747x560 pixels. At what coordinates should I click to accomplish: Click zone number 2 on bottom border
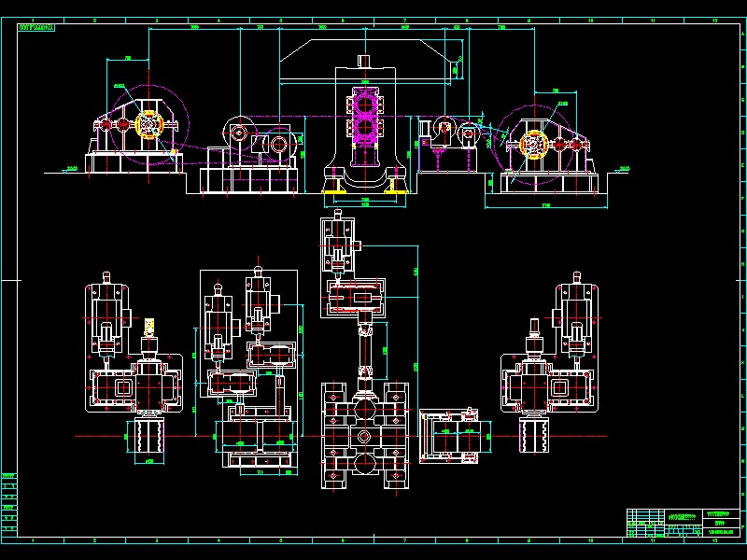point(95,540)
